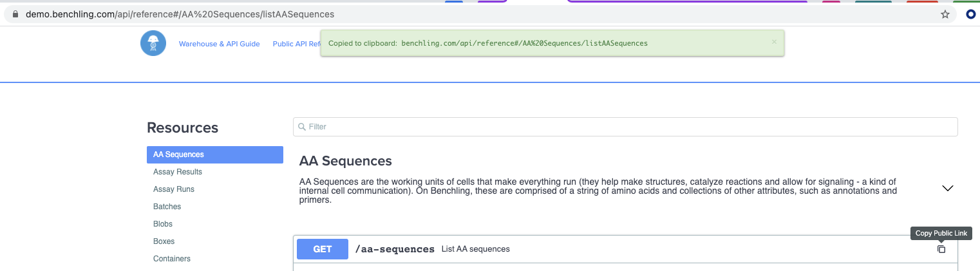
Task: Click the Benchling logo icon
Action: [153, 44]
